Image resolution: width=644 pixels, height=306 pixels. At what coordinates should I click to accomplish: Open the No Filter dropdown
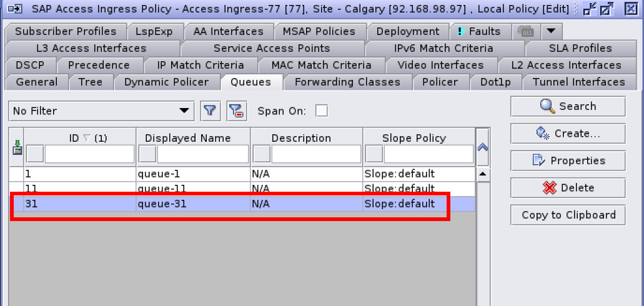[x=100, y=111]
